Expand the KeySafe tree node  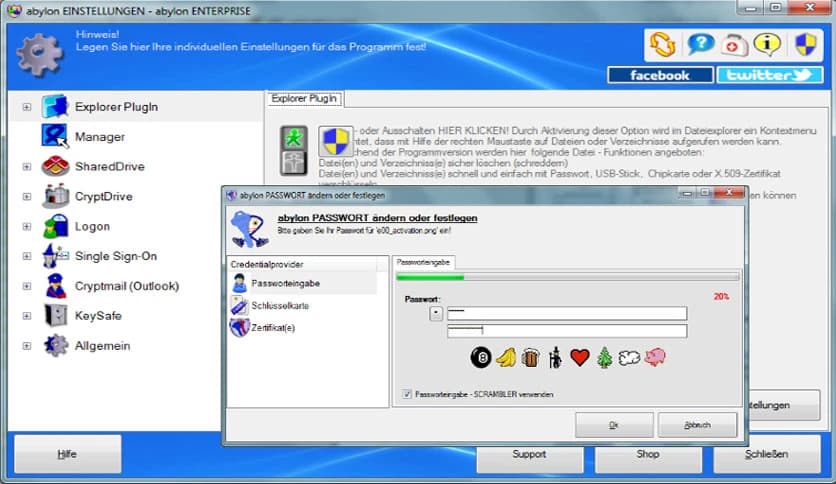pos(27,316)
